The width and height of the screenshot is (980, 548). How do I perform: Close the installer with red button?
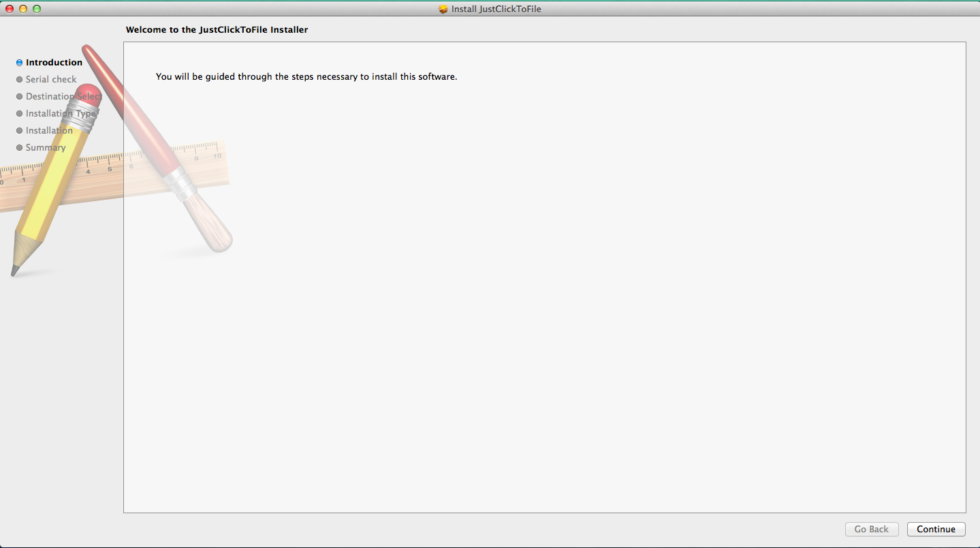10,9
